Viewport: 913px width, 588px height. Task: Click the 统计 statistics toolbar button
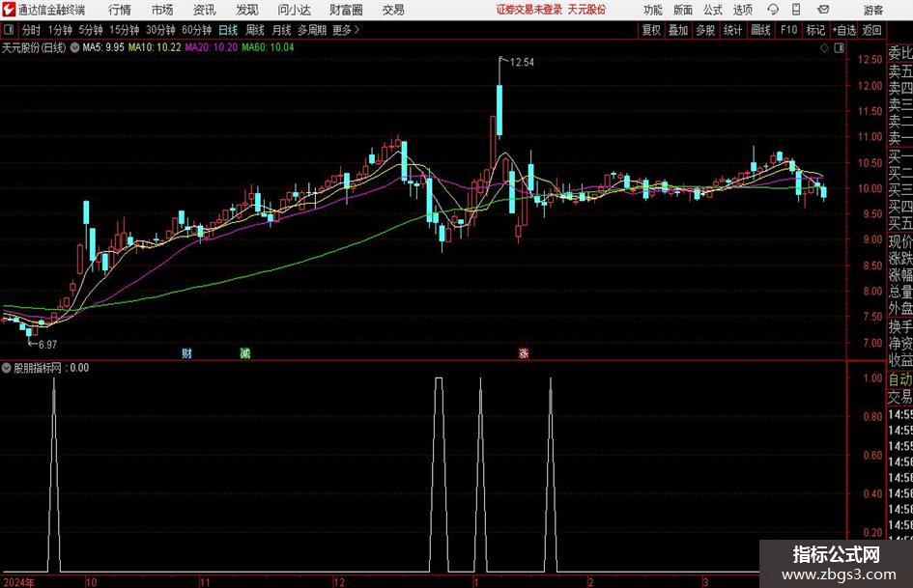coord(732,30)
